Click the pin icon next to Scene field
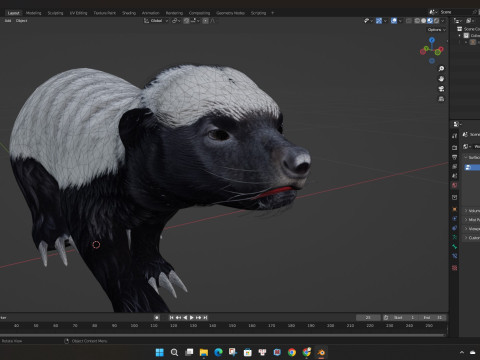480x360 pixels. point(475,12)
